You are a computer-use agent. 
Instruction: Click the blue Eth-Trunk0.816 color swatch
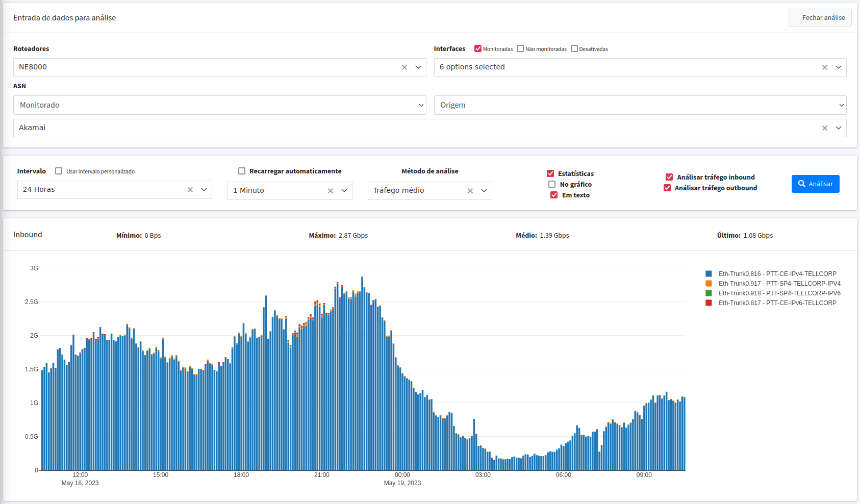coord(709,273)
